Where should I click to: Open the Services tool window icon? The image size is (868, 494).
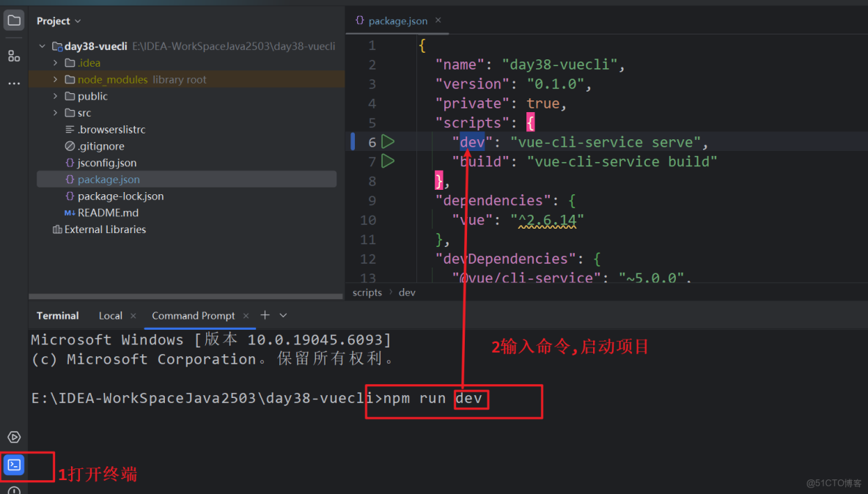coord(13,437)
